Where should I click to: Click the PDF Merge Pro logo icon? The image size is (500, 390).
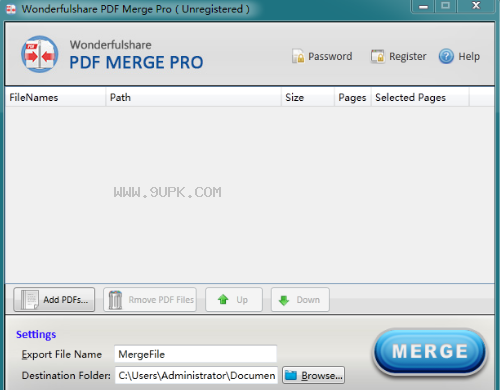point(40,54)
